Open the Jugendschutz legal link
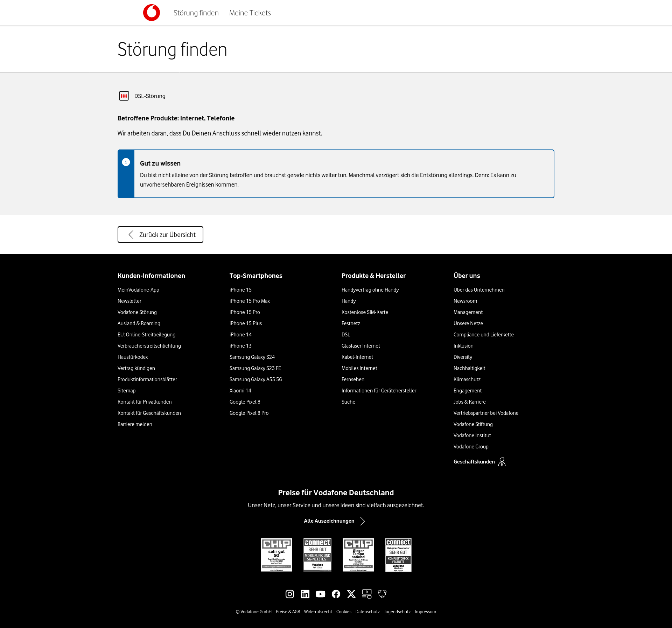The height and width of the screenshot is (628, 672). 397,612
